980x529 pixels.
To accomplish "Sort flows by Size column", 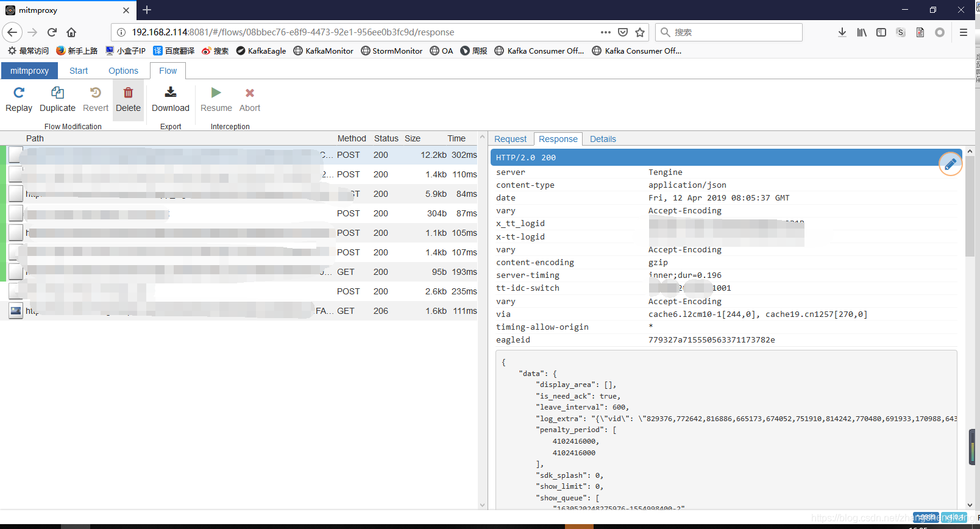I will tap(413, 138).
